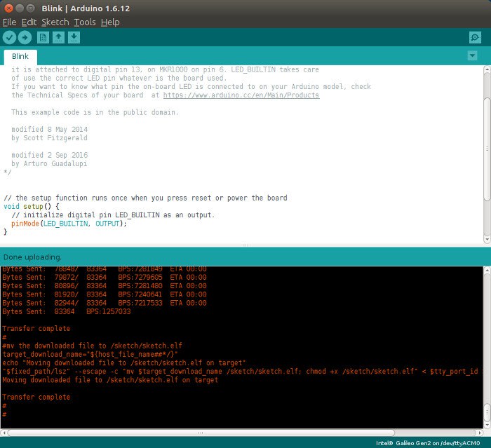Click 'Bytes Sent: 83364 BPS:1257033' console line
Image resolution: width=491 pixels, height=448 pixels.
point(67,311)
